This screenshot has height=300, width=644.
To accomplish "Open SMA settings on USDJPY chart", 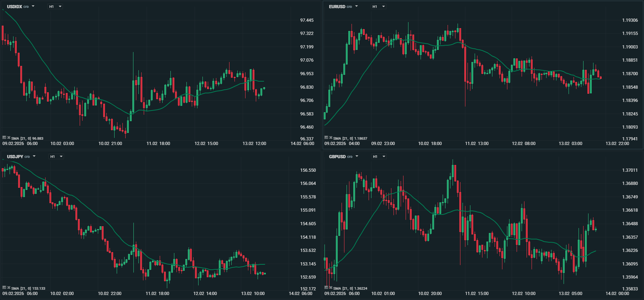I will (x=4, y=288).
